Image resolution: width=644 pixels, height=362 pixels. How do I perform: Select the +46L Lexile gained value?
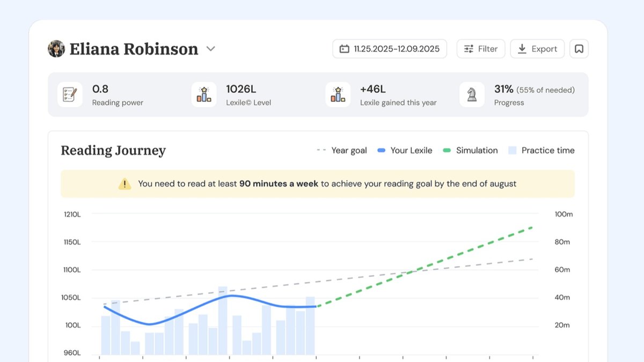click(373, 89)
